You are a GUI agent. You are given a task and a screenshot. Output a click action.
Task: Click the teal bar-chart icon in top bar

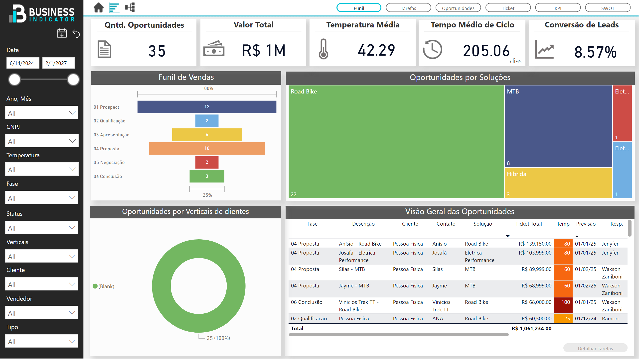[x=114, y=7]
